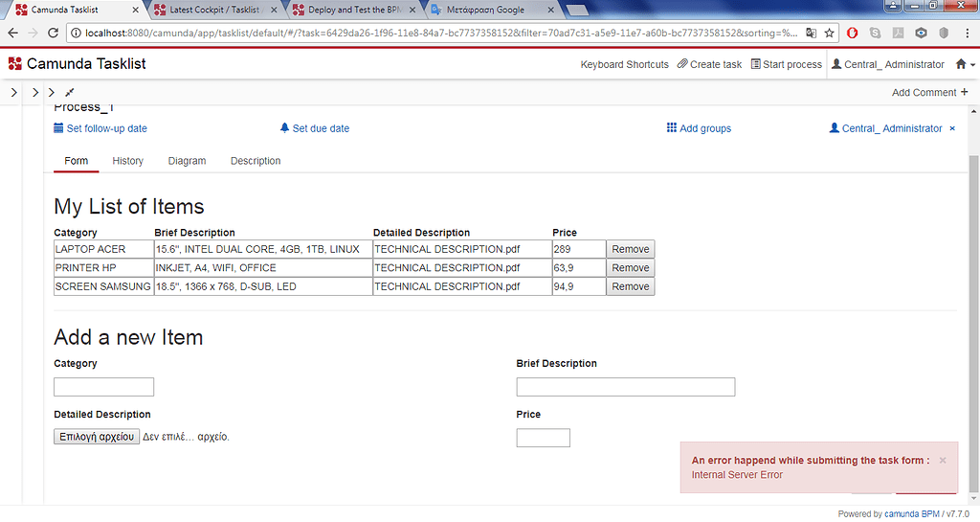Remove the PRINTER HP item
This screenshot has width=980, height=522.
631,267
